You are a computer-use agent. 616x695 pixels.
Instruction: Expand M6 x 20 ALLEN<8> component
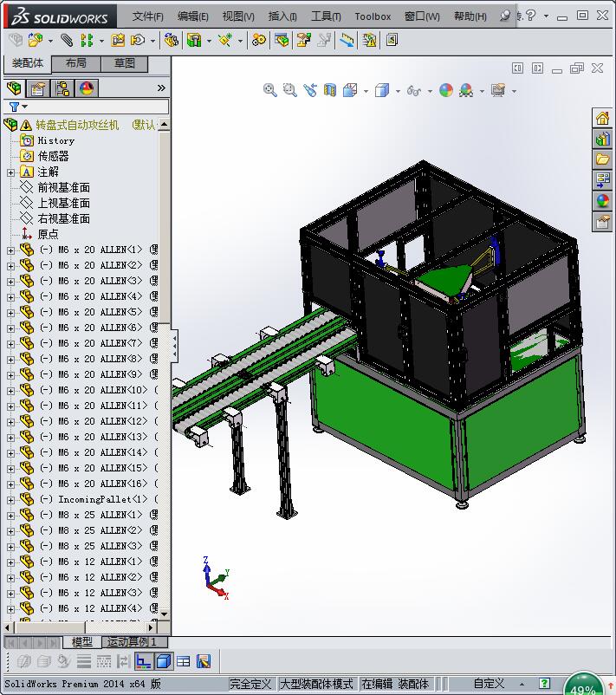click(x=10, y=360)
